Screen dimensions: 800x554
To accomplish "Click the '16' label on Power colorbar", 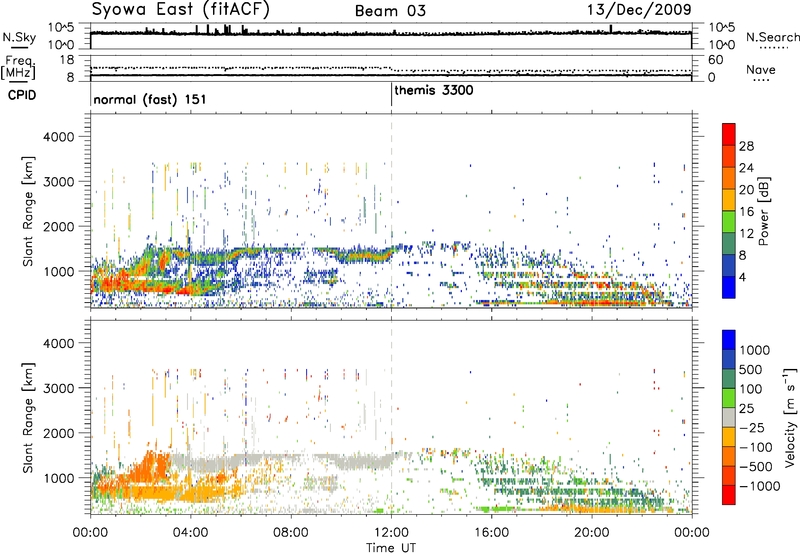I will [x=746, y=212].
